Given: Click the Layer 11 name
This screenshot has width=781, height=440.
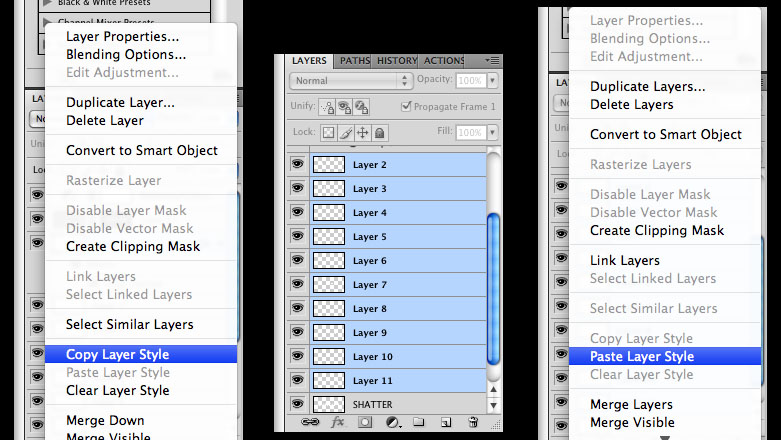Looking at the screenshot, I should pyautogui.click(x=373, y=381).
